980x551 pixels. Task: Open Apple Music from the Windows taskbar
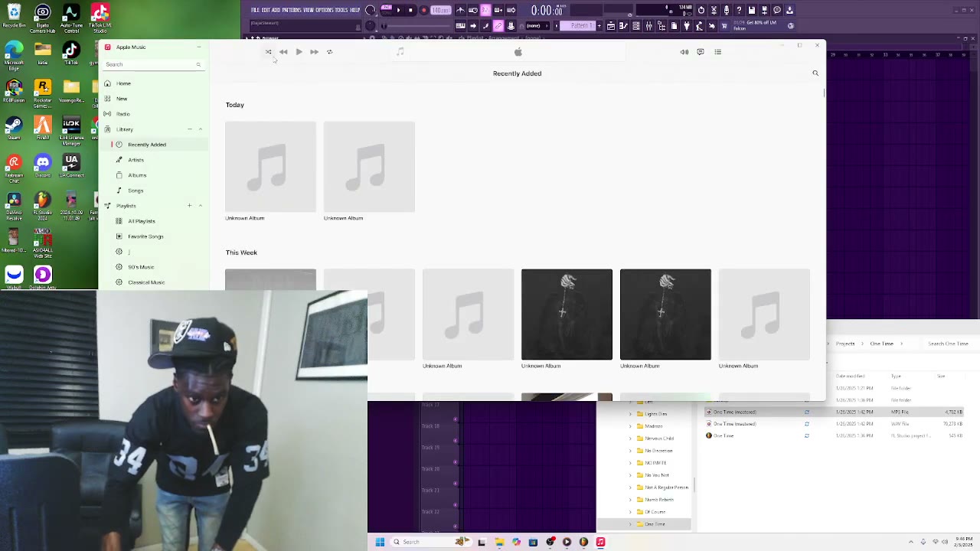(x=600, y=542)
